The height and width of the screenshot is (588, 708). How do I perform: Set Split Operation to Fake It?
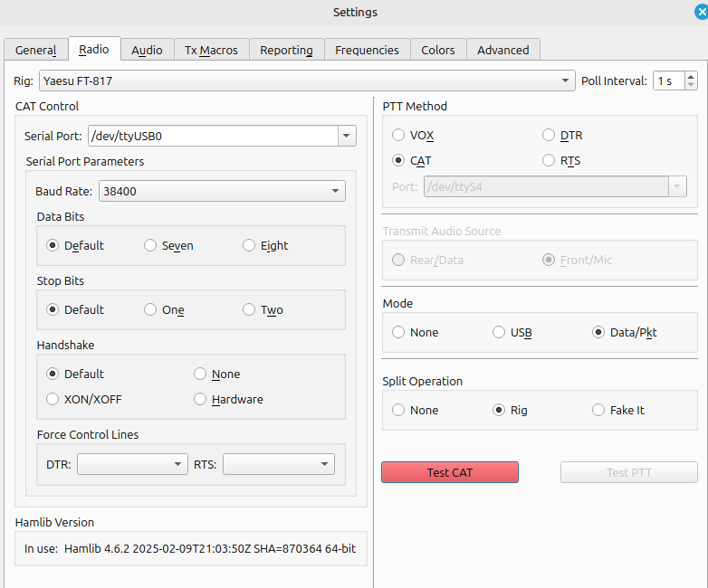(618, 410)
